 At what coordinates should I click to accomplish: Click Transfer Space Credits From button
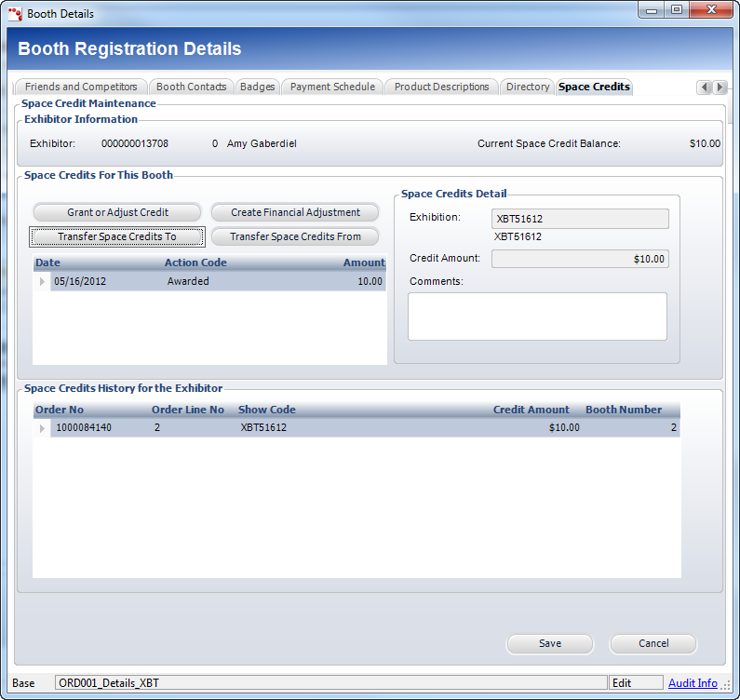click(295, 236)
